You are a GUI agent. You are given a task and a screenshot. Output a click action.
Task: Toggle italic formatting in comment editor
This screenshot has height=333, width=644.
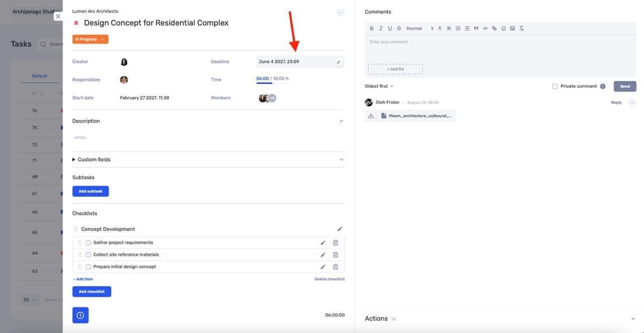pos(381,28)
